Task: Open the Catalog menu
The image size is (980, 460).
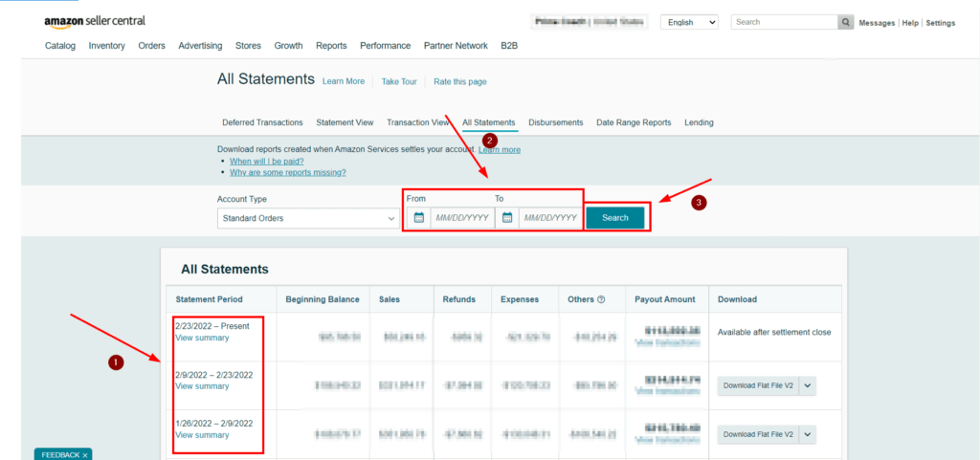Action: pos(60,46)
